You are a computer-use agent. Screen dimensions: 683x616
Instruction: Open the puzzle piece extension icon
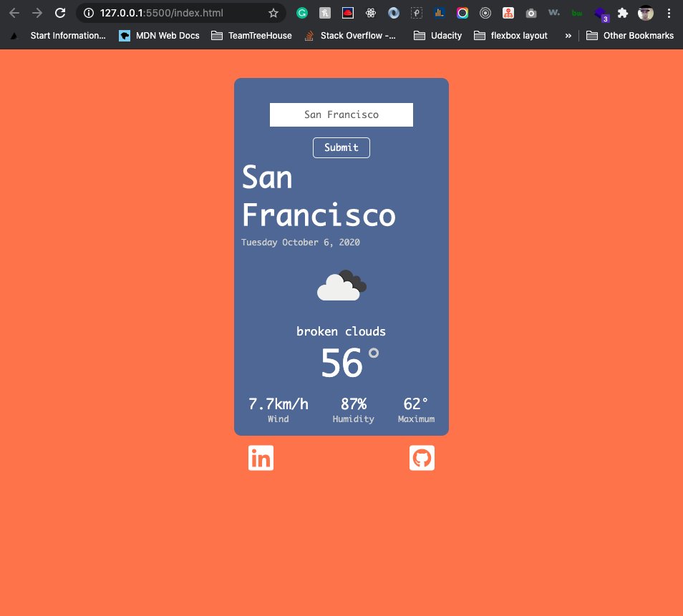(622, 12)
